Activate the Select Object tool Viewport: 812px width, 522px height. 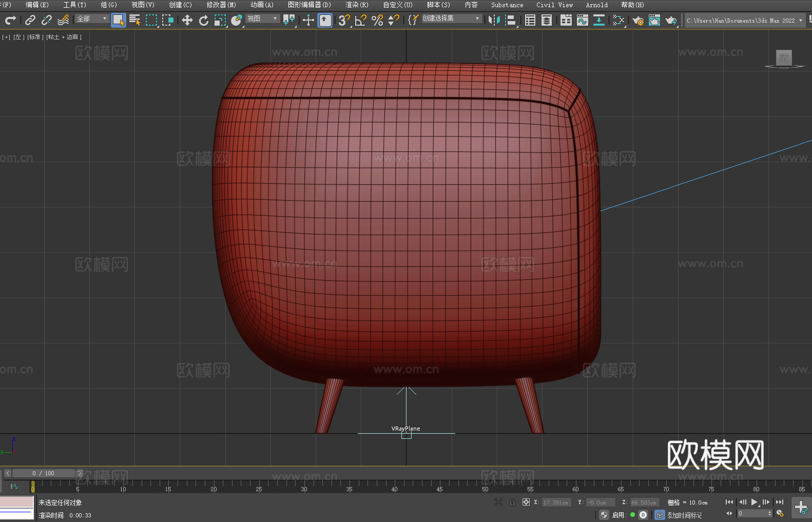[x=119, y=20]
